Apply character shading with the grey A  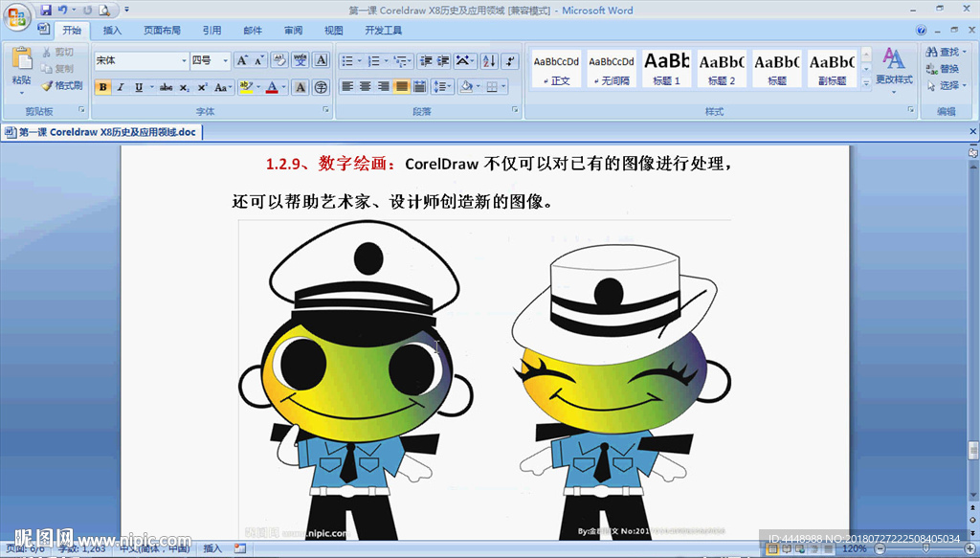[301, 87]
